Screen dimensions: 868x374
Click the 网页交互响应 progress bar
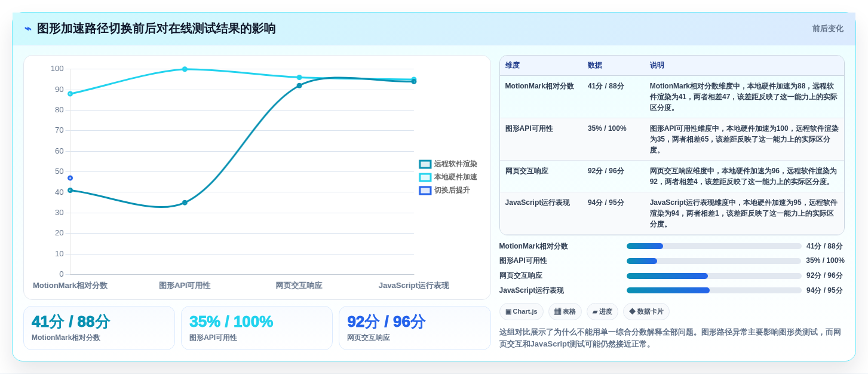[714, 276]
